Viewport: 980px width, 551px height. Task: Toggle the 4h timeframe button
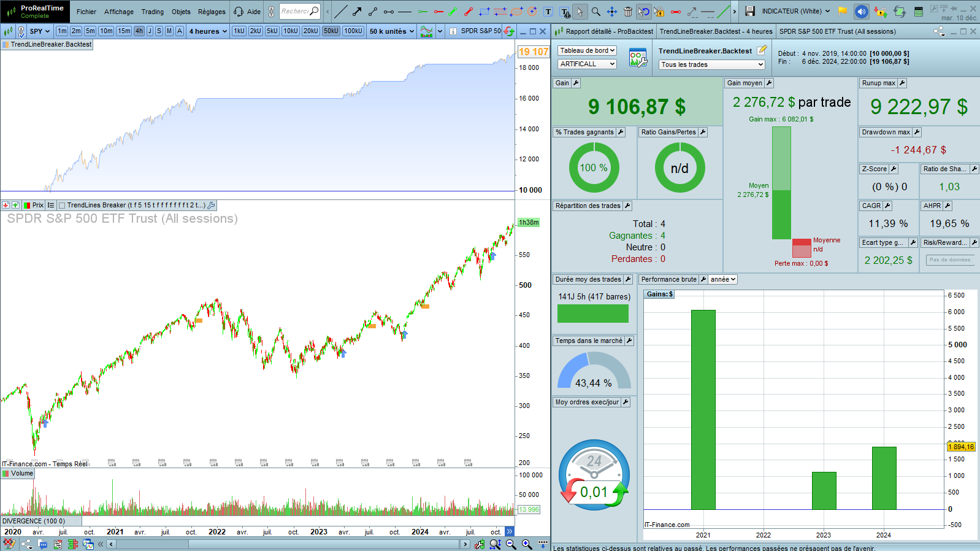pyautogui.click(x=139, y=31)
